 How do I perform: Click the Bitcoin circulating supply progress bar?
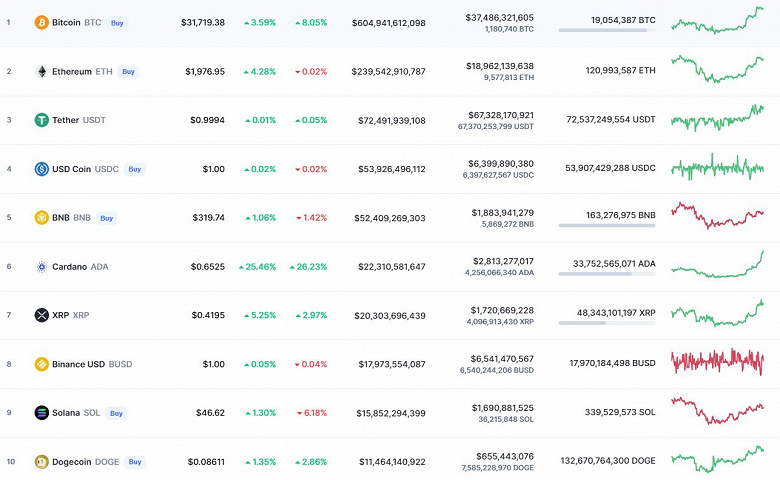point(606,31)
